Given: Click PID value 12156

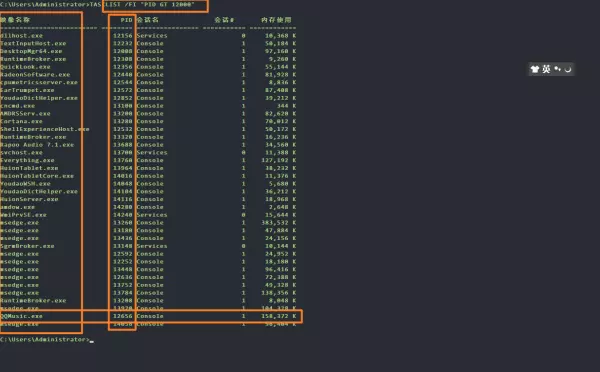Looking at the screenshot, I should click(x=122, y=36).
